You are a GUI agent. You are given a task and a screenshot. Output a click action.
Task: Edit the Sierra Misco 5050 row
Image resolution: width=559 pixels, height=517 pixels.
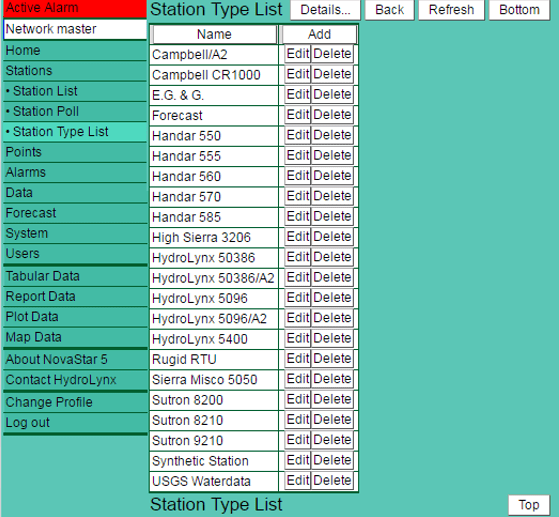tap(298, 379)
